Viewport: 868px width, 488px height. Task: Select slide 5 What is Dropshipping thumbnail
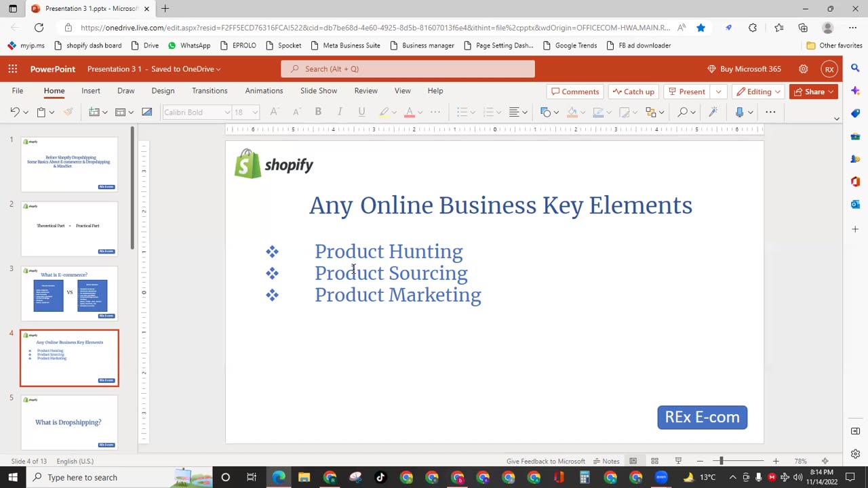click(x=69, y=423)
